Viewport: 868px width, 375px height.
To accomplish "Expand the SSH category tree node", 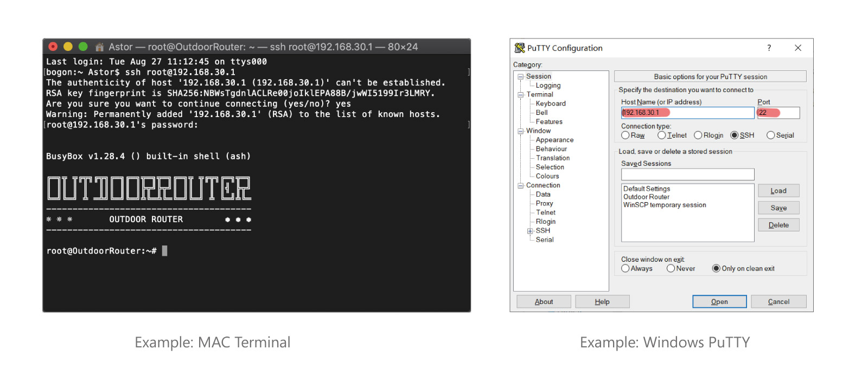I will [x=530, y=231].
